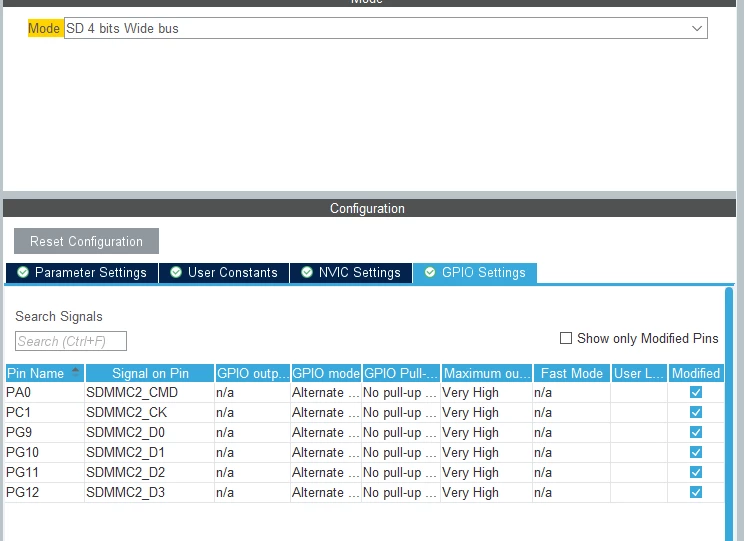The height and width of the screenshot is (541, 755).
Task: Click Very High speed cell in PA0 row
Action: point(486,392)
